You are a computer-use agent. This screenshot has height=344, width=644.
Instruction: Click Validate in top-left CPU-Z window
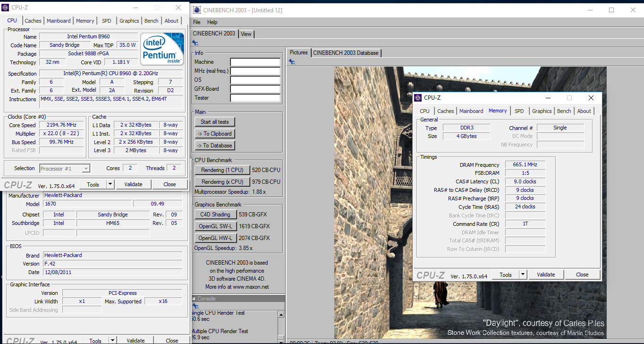(x=133, y=184)
